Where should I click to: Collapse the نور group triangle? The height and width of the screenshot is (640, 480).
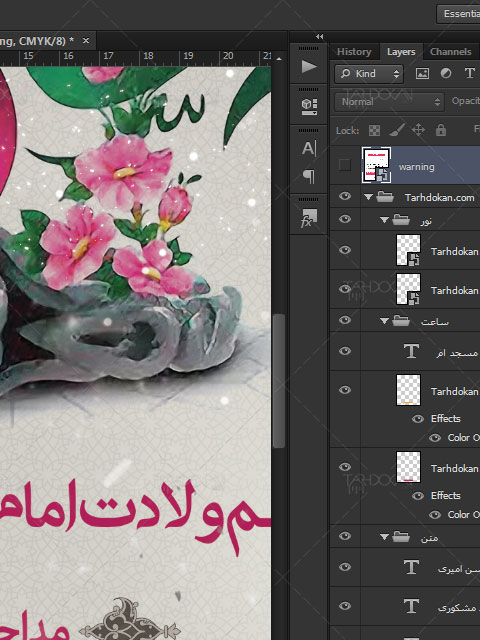pos(384,220)
